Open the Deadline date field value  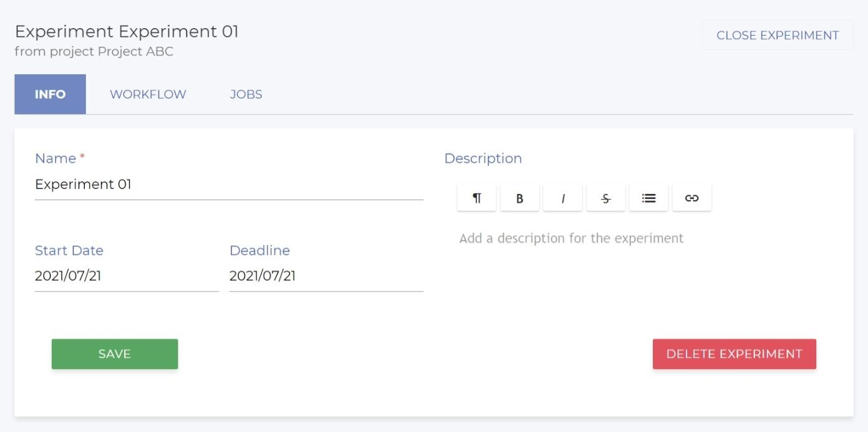pyautogui.click(x=325, y=276)
